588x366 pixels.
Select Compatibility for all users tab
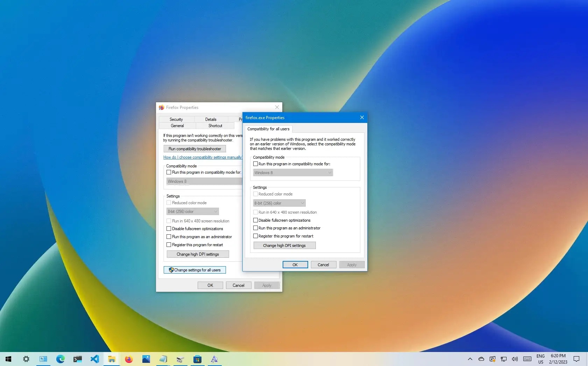(269, 129)
